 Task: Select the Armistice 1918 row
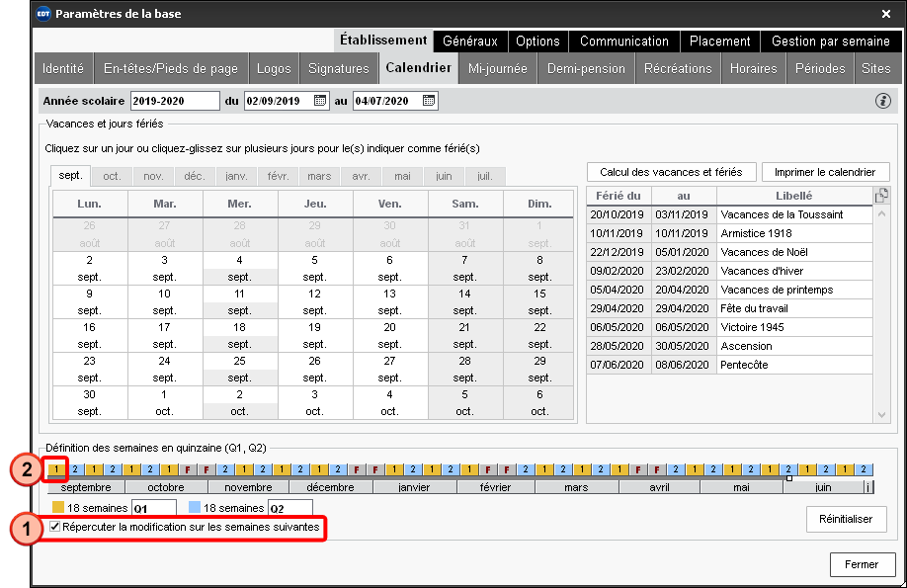(729, 233)
